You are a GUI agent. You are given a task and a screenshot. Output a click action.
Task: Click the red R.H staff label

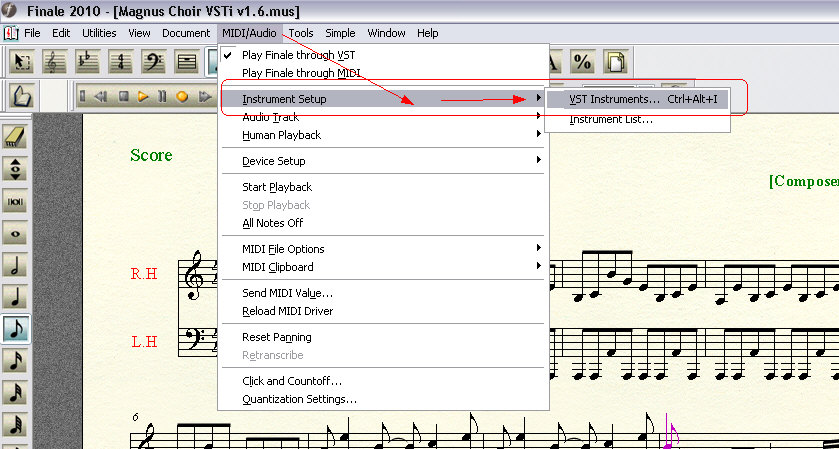pos(144,274)
